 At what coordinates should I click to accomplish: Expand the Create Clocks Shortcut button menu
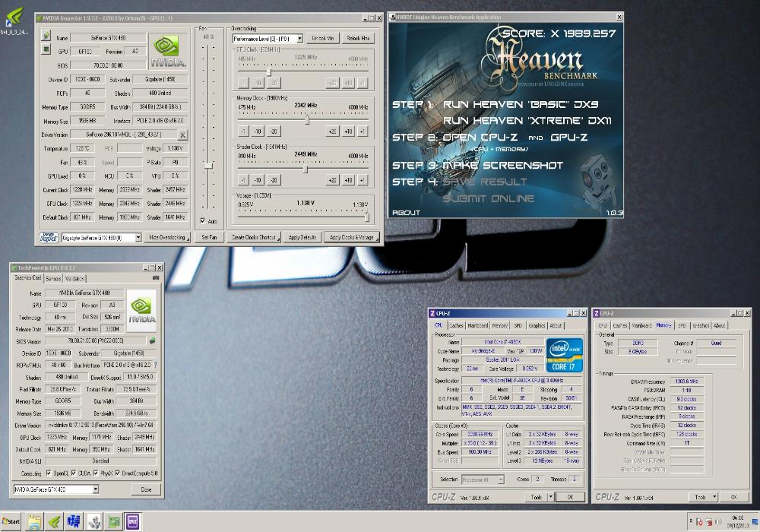pos(279,237)
